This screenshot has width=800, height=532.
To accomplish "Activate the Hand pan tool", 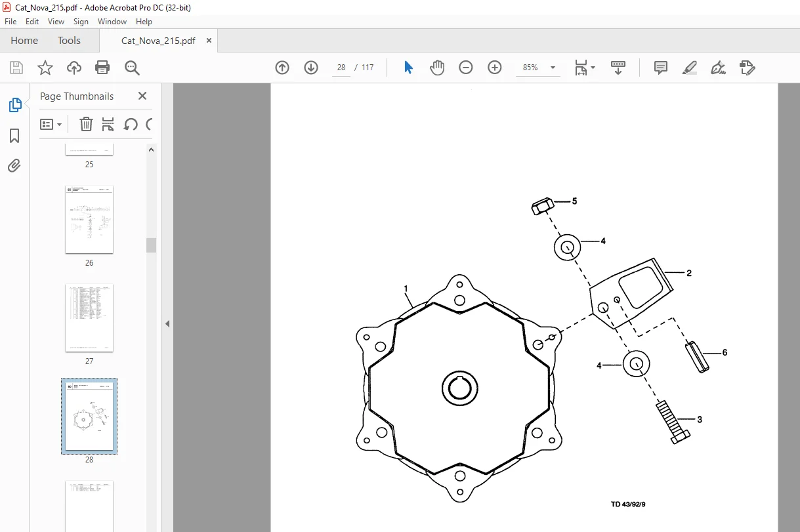I will point(437,68).
